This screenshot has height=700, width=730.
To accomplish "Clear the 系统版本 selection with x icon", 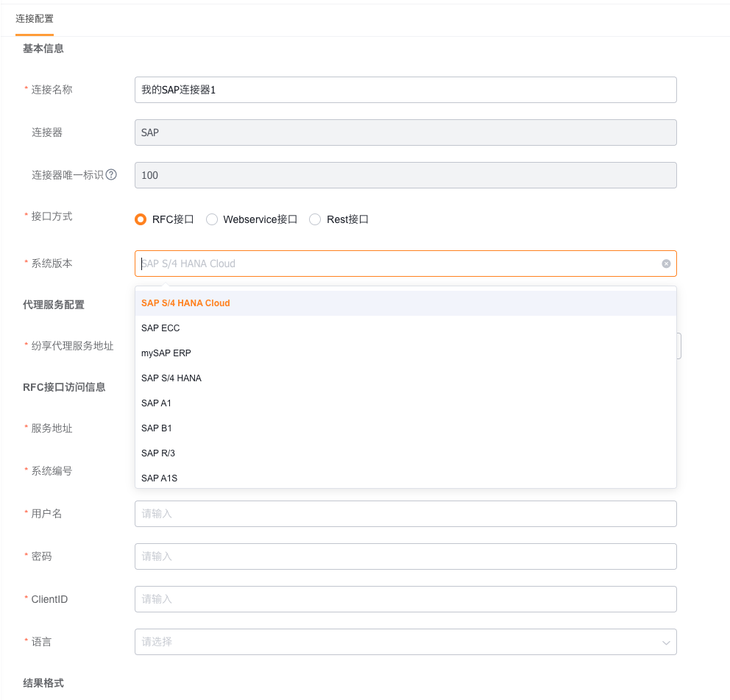I will [666, 264].
